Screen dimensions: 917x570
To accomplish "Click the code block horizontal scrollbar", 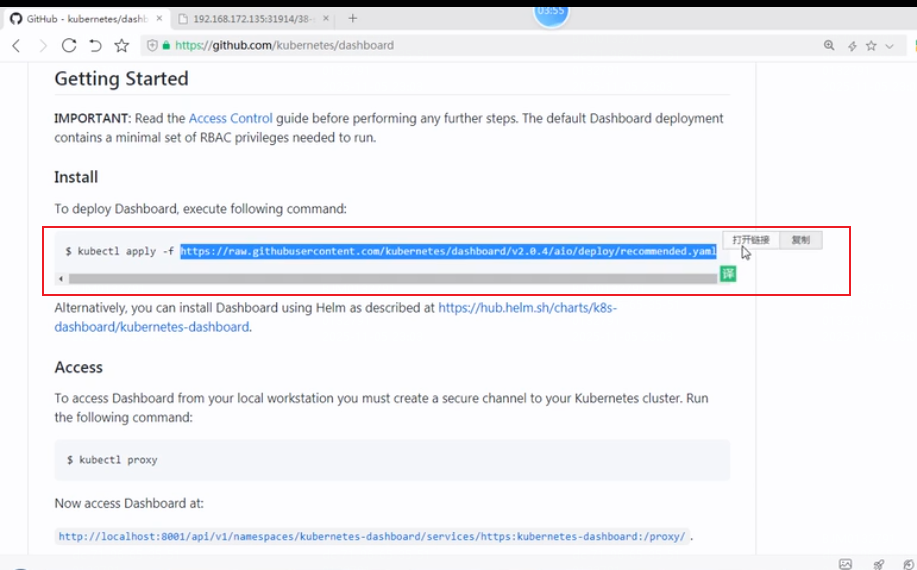I will click(x=393, y=279).
